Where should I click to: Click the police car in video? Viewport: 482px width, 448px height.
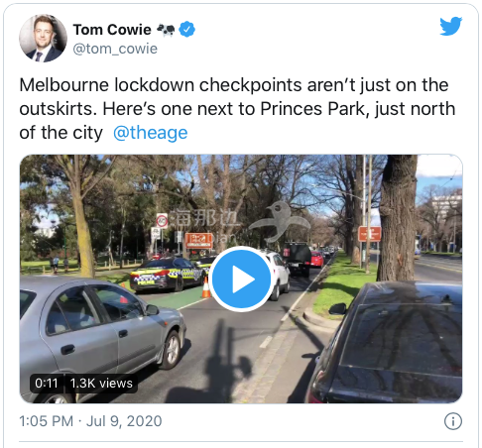168,275
